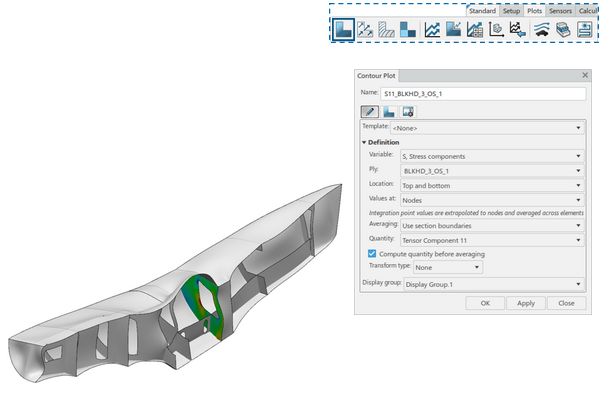Open the two-tone blocks plot icon

[407, 30]
